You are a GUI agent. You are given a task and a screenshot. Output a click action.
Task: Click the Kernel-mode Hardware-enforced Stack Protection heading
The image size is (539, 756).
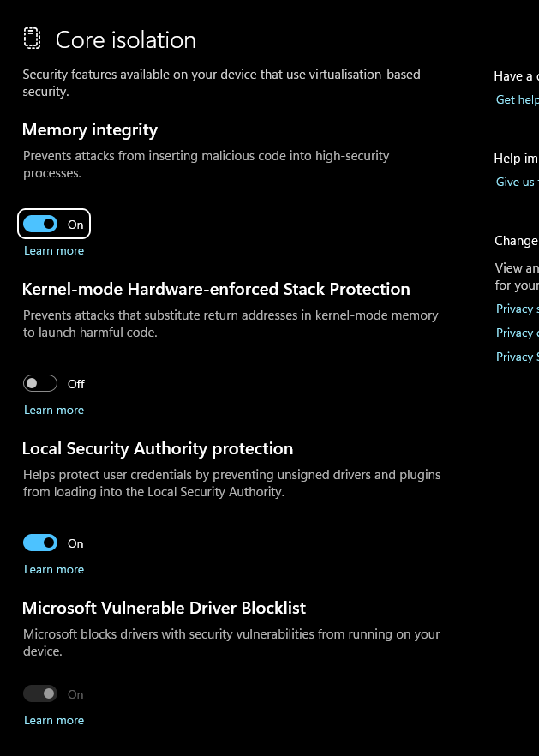[216, 290]
